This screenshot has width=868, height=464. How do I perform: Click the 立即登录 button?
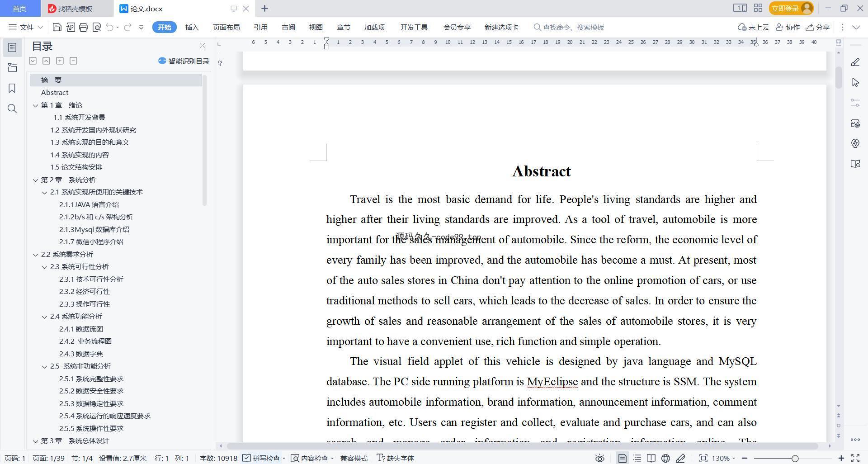[x=791, y=8]
